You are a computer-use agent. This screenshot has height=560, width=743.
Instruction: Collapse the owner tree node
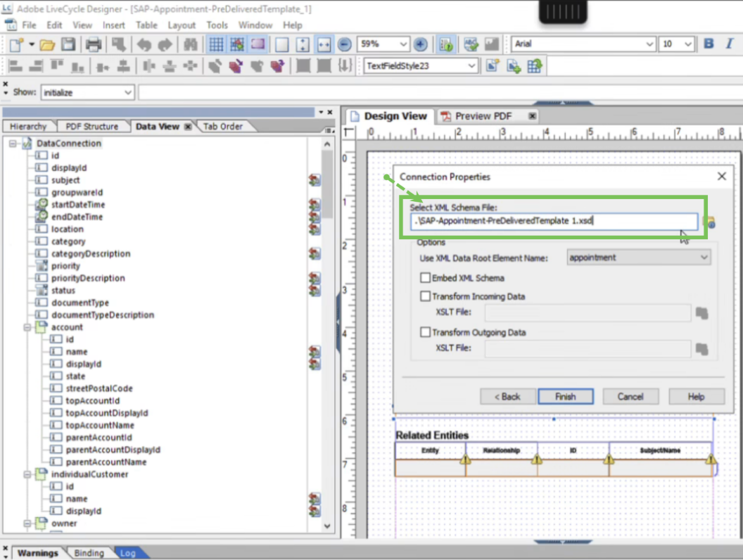coord(27,523)
